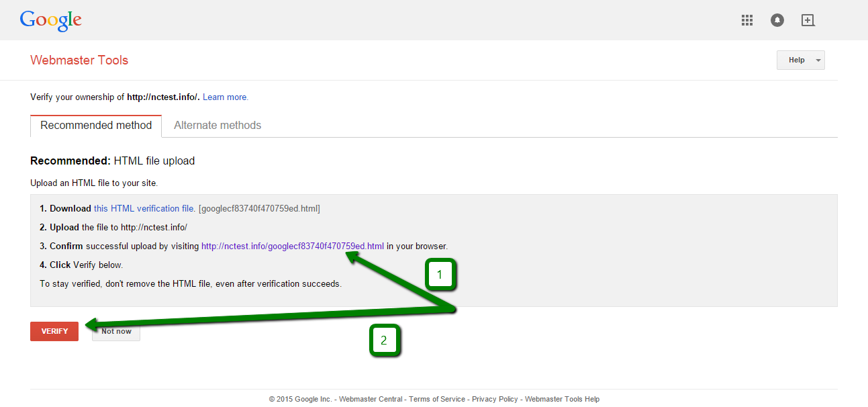
Task: Click the '© 2015 Google Inc.' footer text
Action: [x=301, y=399]
